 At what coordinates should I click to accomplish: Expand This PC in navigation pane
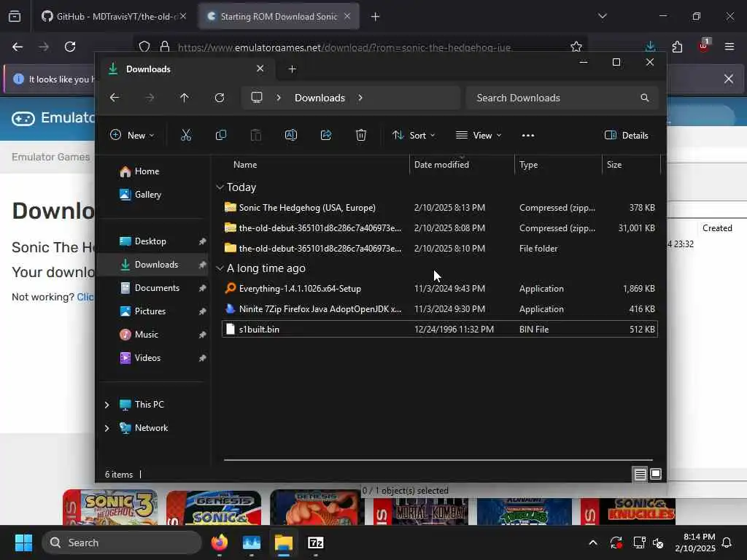107,404
